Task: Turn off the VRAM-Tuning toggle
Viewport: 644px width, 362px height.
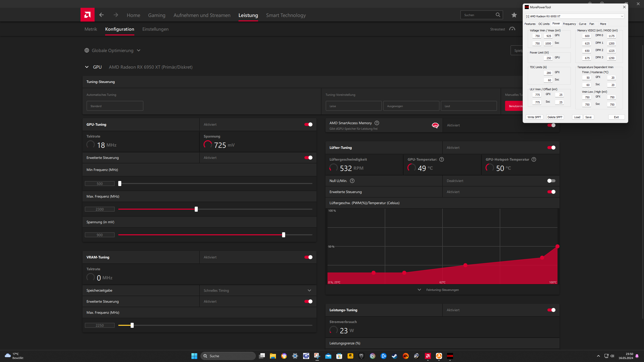Action: (x=308, y=257)
